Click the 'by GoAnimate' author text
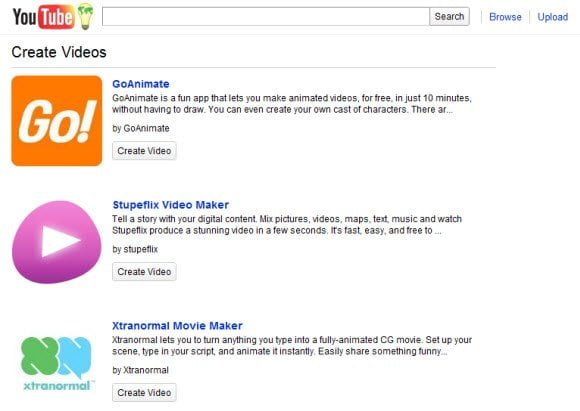The width and height of the screenshot is (580, 411). pyautogui.click(x=141, y=128)
